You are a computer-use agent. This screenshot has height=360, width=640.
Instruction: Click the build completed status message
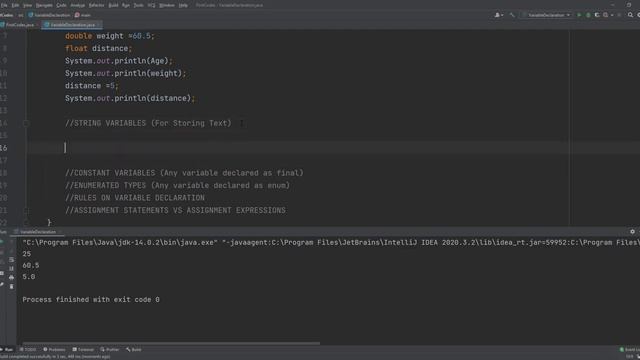(x=55, y=357)
